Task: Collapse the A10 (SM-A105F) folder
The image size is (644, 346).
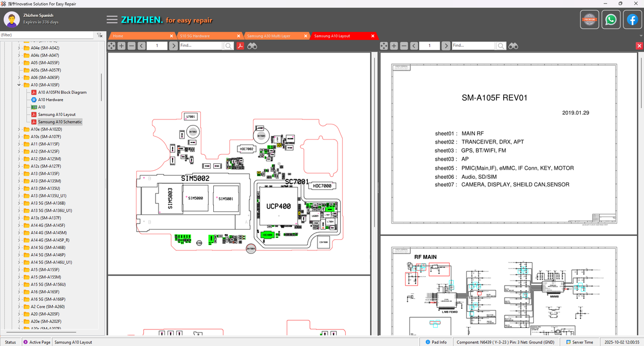Action: coord(19,85)
